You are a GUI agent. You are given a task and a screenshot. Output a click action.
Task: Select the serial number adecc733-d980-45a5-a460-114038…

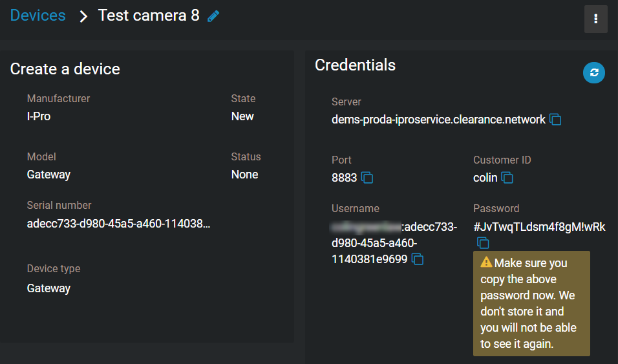[119, 224]
